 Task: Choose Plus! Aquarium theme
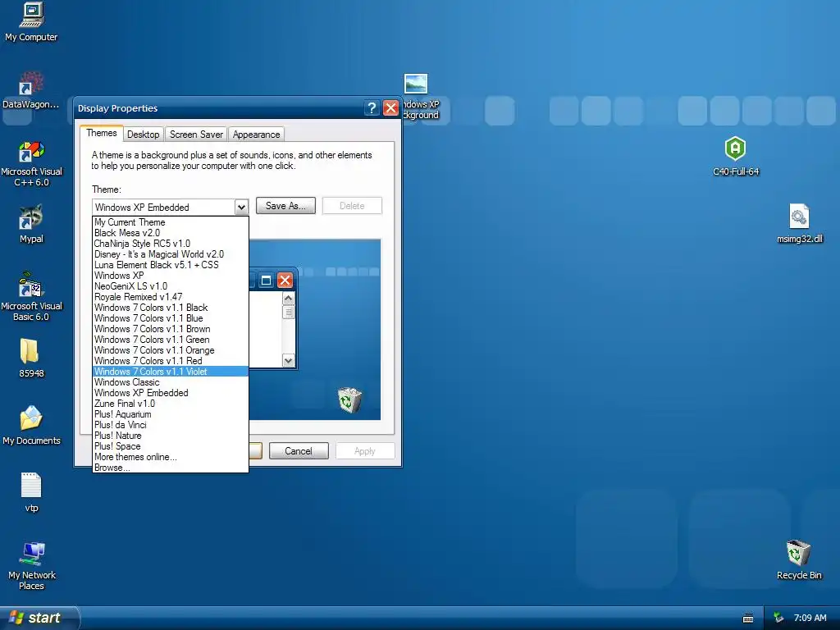click(171, 414)
